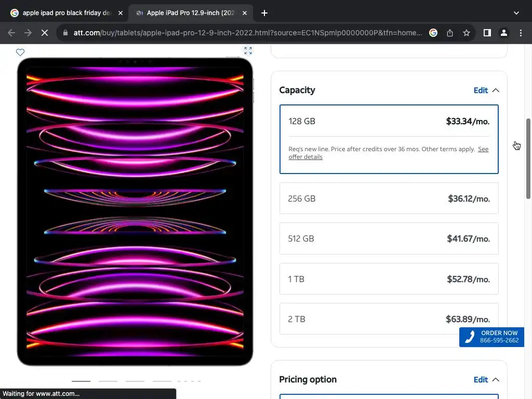Screen dimensions: 532x399
Task: Close the Apple iPad Pro tab
Action: [245, 13]
